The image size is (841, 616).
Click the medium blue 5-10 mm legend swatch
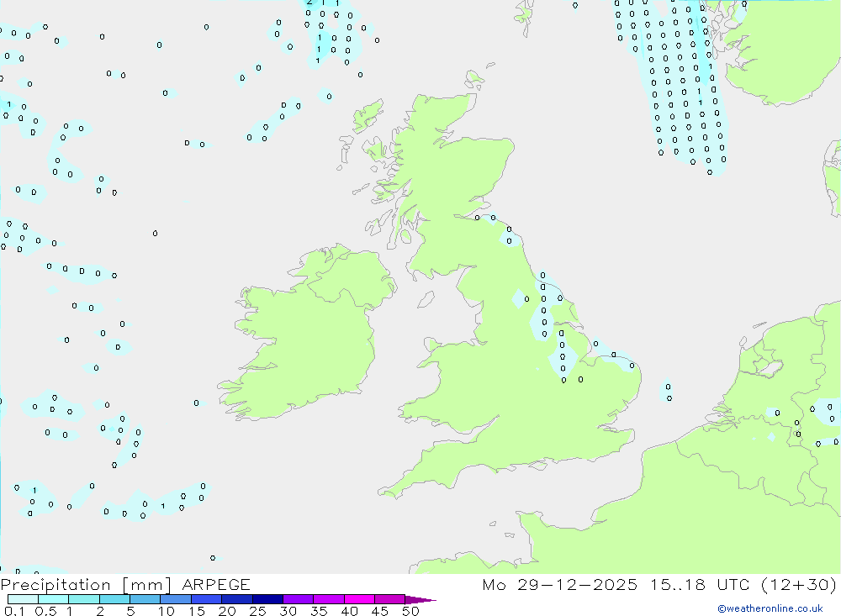145,599
